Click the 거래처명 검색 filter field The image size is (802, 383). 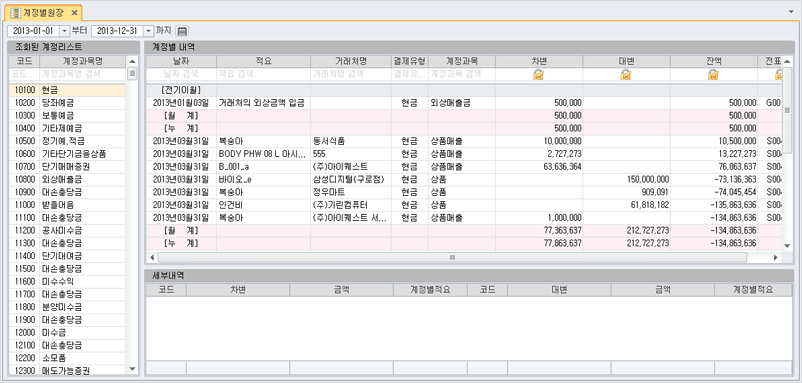(350, 74)
